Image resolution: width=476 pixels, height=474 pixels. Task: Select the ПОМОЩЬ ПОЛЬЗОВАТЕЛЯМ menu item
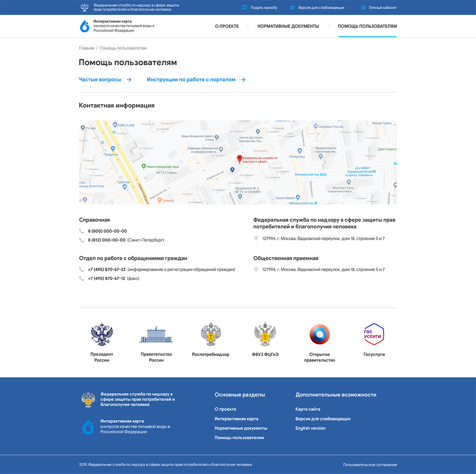[367, 26]
